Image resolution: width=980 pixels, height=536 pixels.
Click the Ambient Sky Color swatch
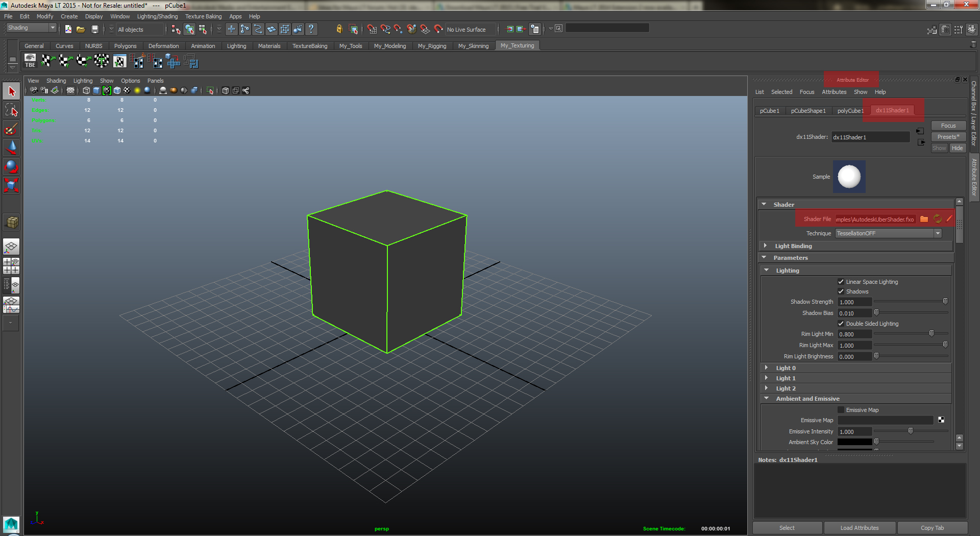tap(854, 442)
